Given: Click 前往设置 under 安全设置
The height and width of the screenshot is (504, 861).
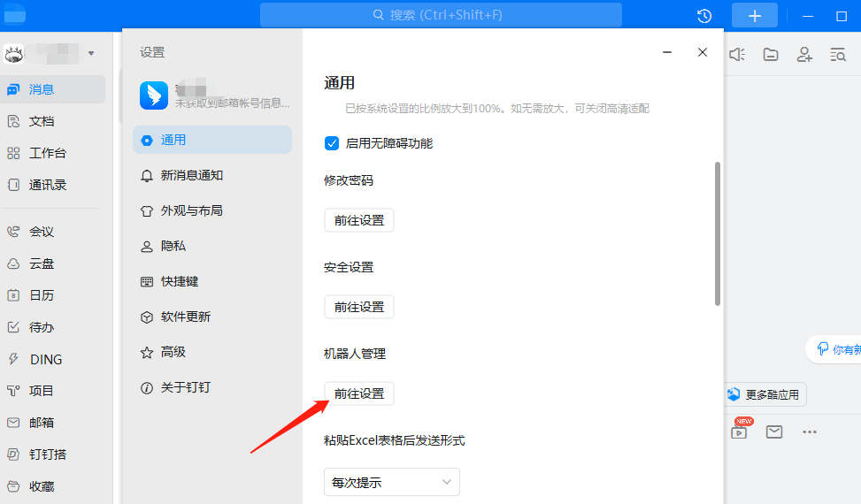Looking at the screenshot, I should [x=359, y=307].
